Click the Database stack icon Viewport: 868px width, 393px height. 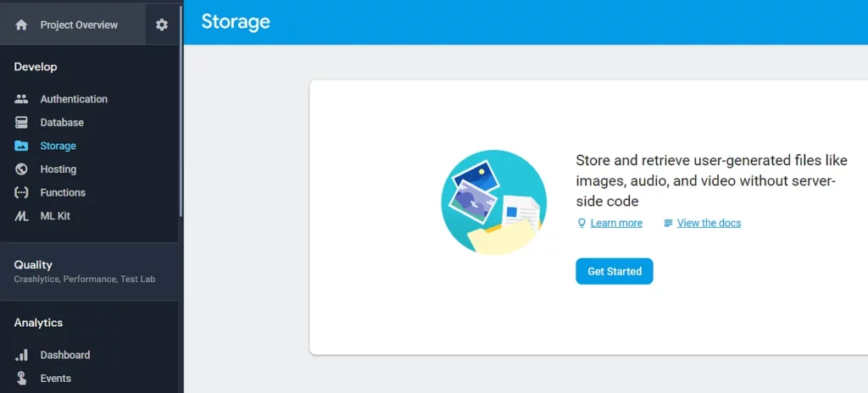21,122
